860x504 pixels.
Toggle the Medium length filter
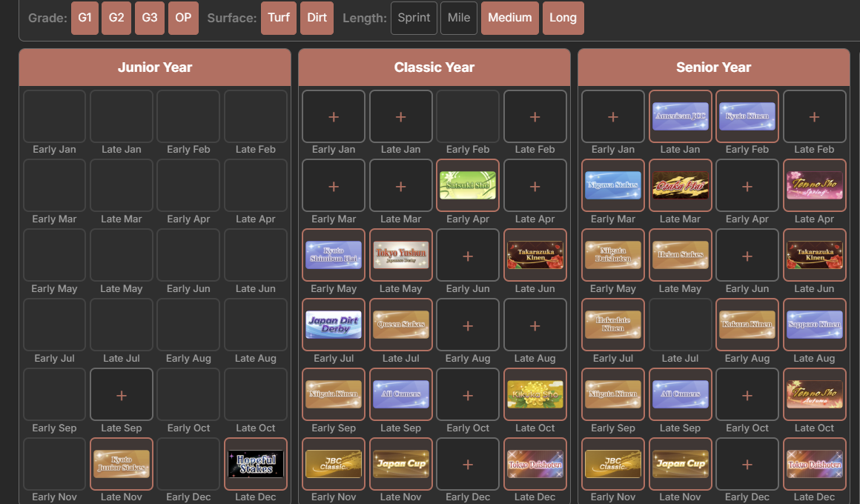coord(510,18)
